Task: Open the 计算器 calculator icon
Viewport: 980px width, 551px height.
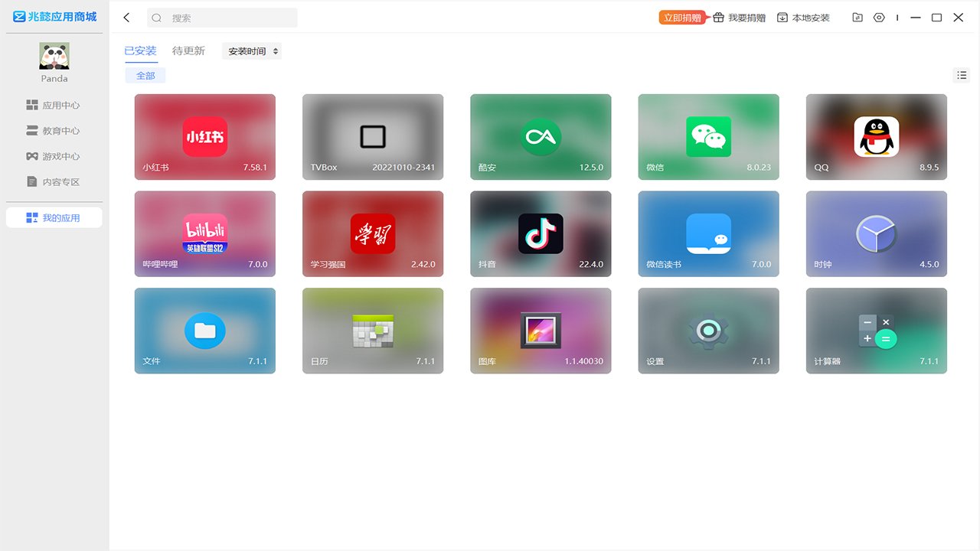Action: (877, 331)
